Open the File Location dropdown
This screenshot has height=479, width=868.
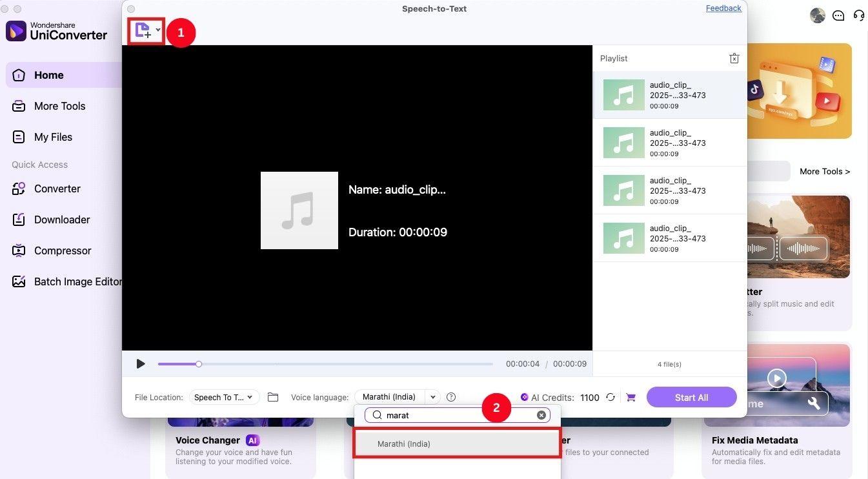point(223,397)
